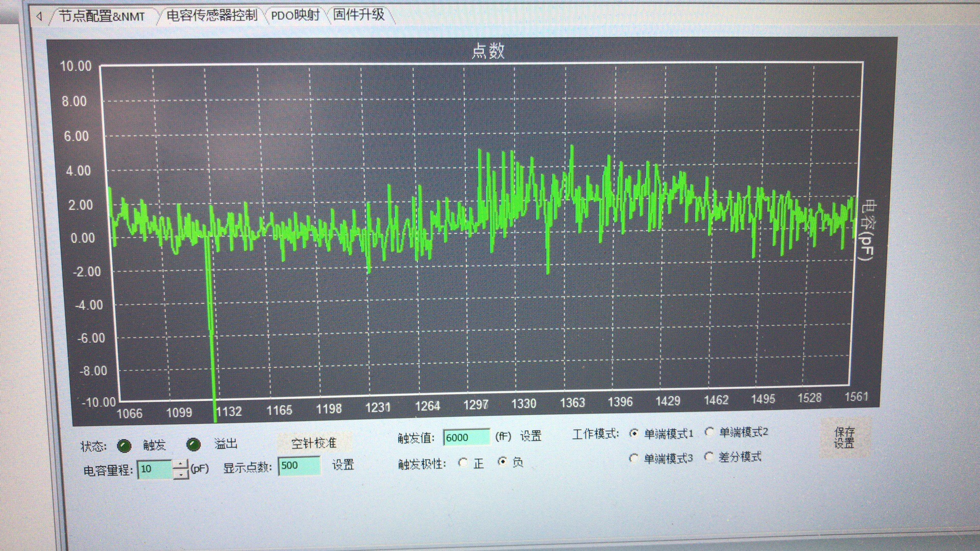The image size is (980, 551).
Task: Click the 触发 status indicator LED
Action: point(124,446)
